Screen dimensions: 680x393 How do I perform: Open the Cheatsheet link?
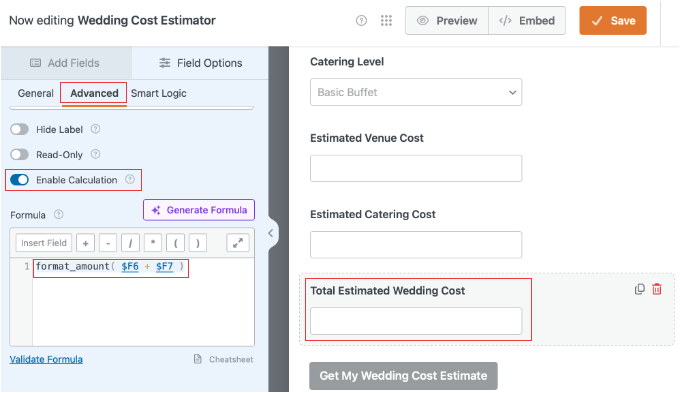click(x=224, y=359)
